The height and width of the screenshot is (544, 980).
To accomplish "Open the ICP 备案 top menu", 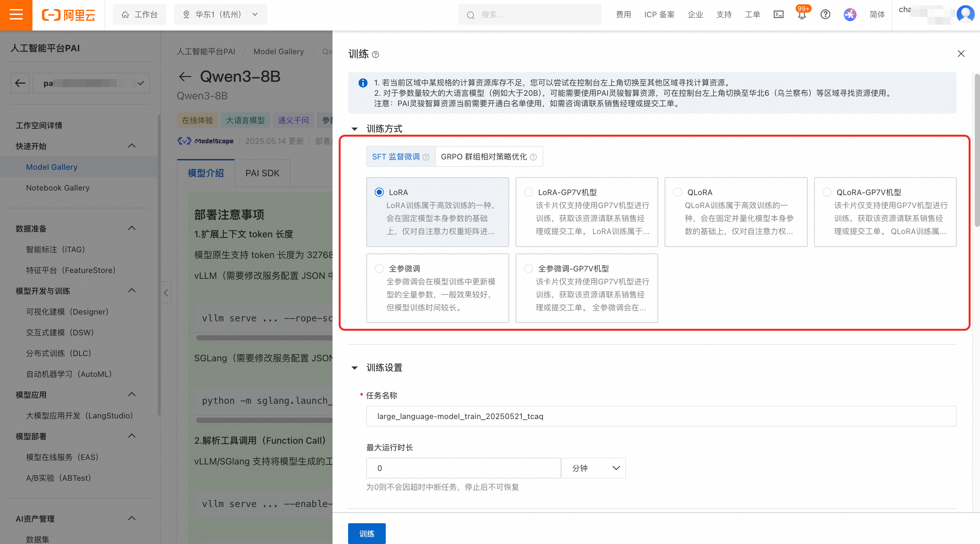I will (659, 15).
